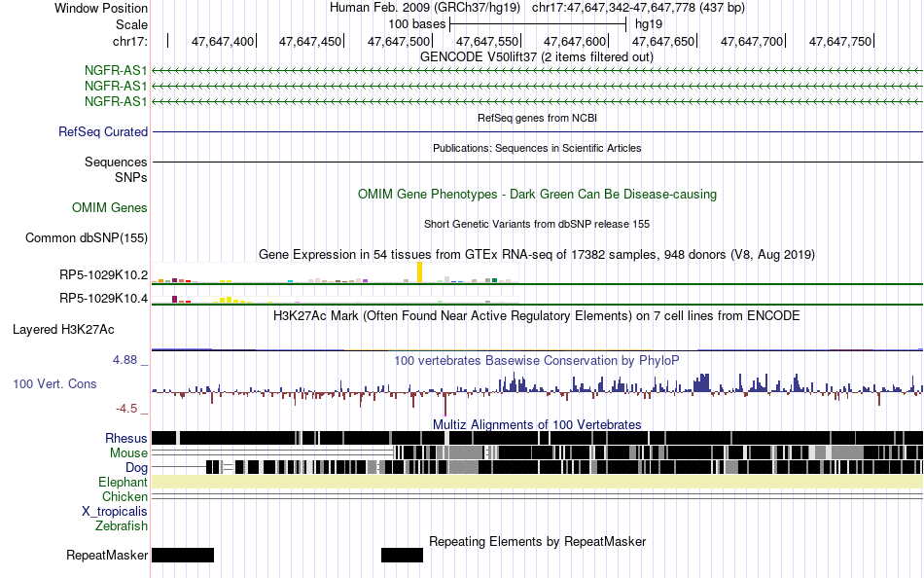Click the 4.88 PhyloP maximum value

(x=124, y=360)
